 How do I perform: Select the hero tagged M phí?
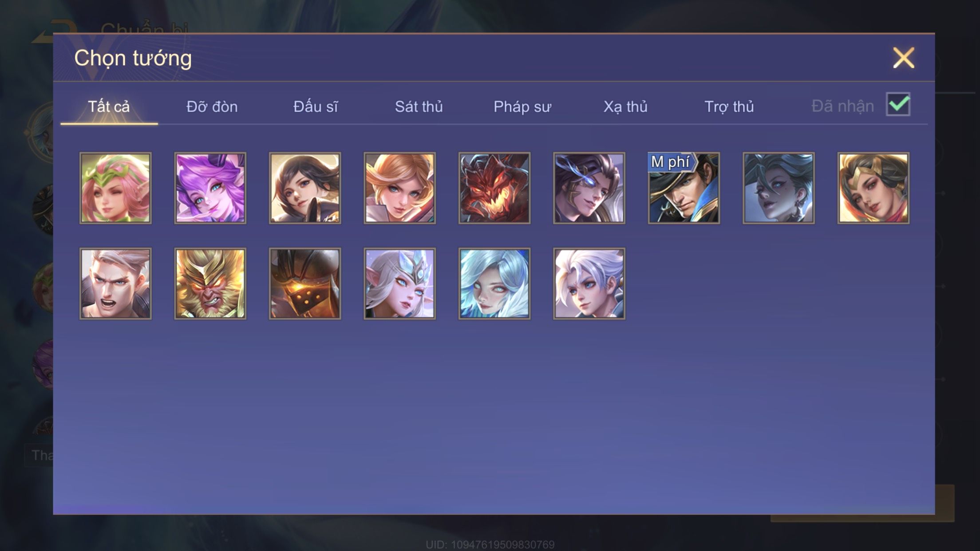[684, 188]
